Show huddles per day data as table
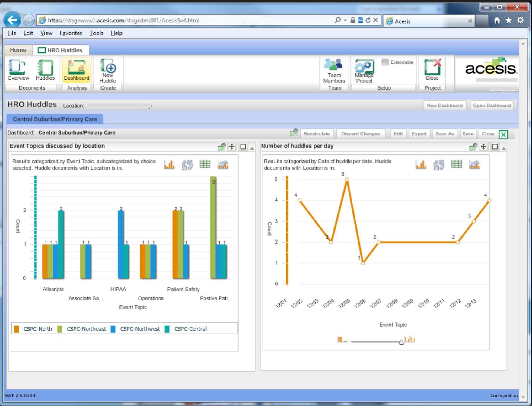This screenshot has width=532, height=406. pyautogui.click(x=456, y=164)
